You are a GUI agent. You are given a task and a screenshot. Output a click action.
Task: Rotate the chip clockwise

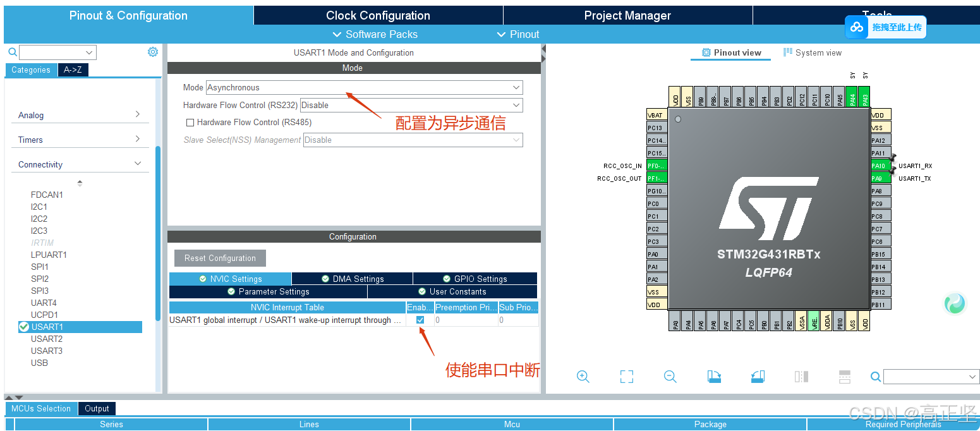coord(714,377)
